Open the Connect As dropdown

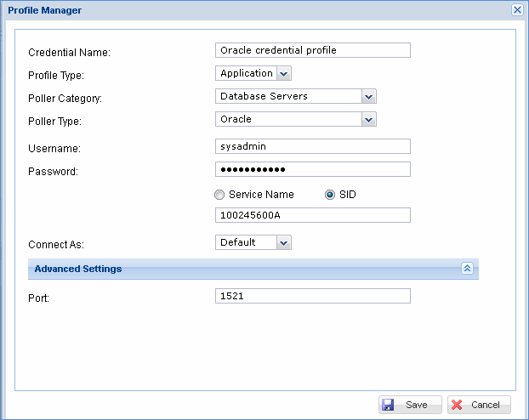click(283, 243)
